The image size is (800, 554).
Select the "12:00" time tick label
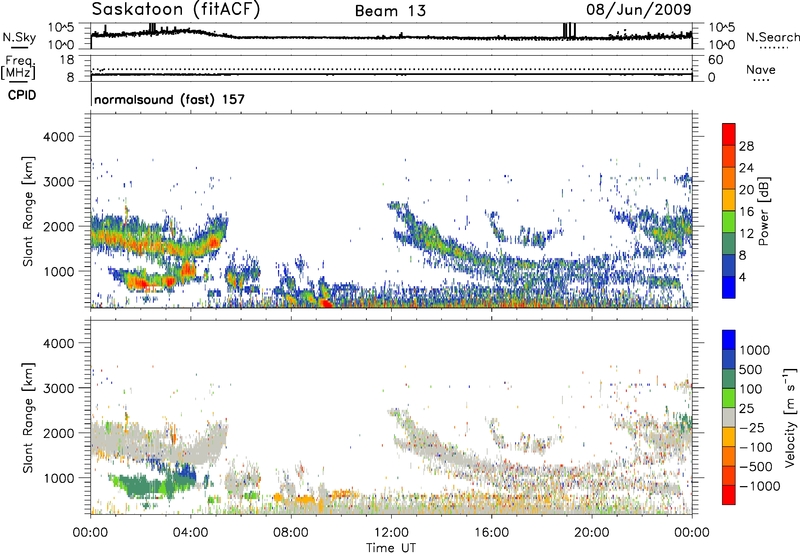tap(391, 533)
